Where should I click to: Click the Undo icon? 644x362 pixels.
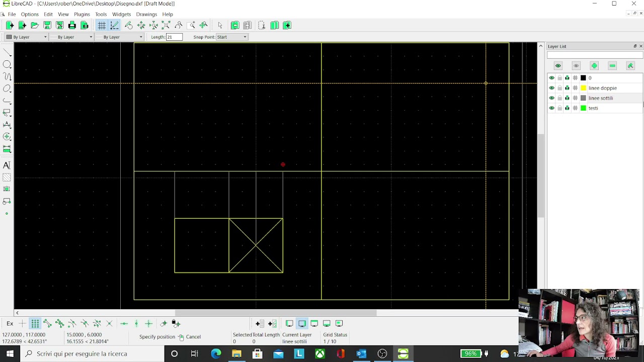(x=235, y=25)
